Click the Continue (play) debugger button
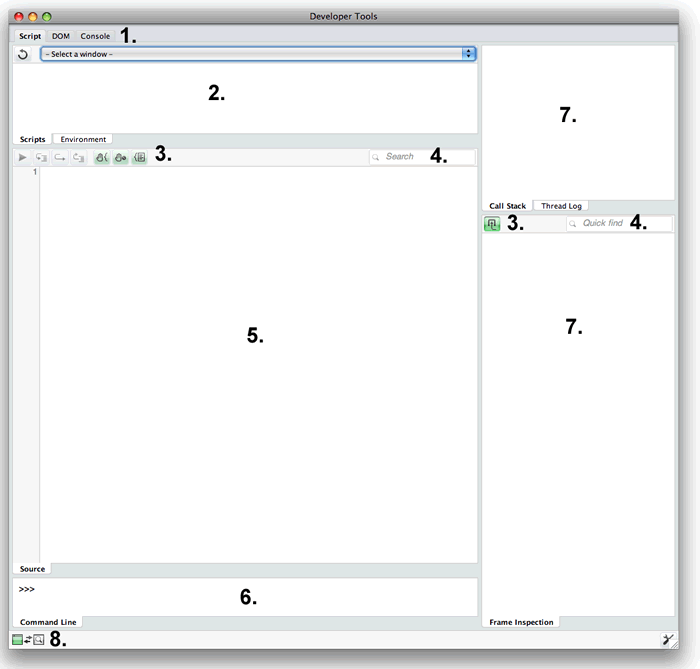Image resolution: width=700 pixels, height=669 pixels. pyautogui.click(x=22, y=157)
